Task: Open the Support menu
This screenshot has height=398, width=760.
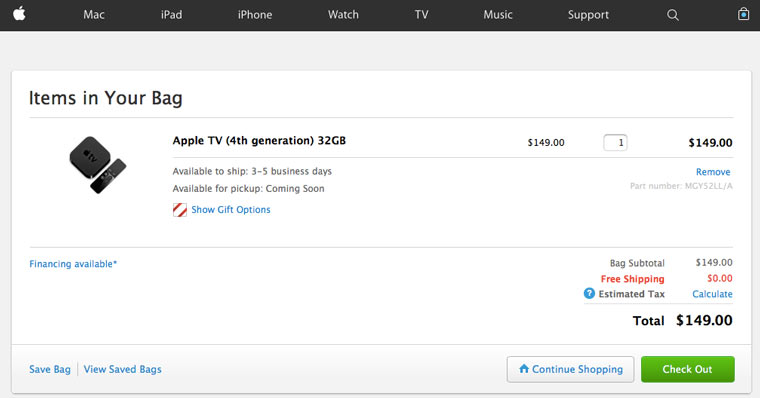Action: point(588,15)
